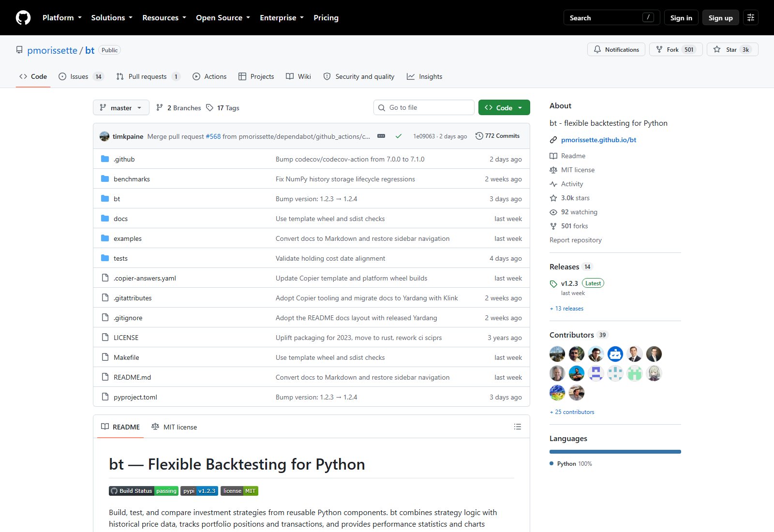This screenshot has height=532, width=774.
Task: Expand the Enterprise menu
Action: click(x=282, y=18)
